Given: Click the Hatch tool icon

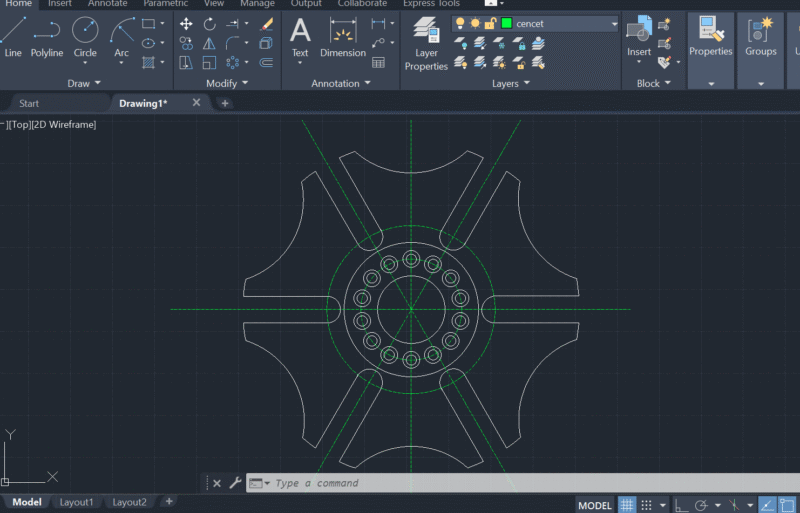Looking at the screenshot, I should pos(148,62).
